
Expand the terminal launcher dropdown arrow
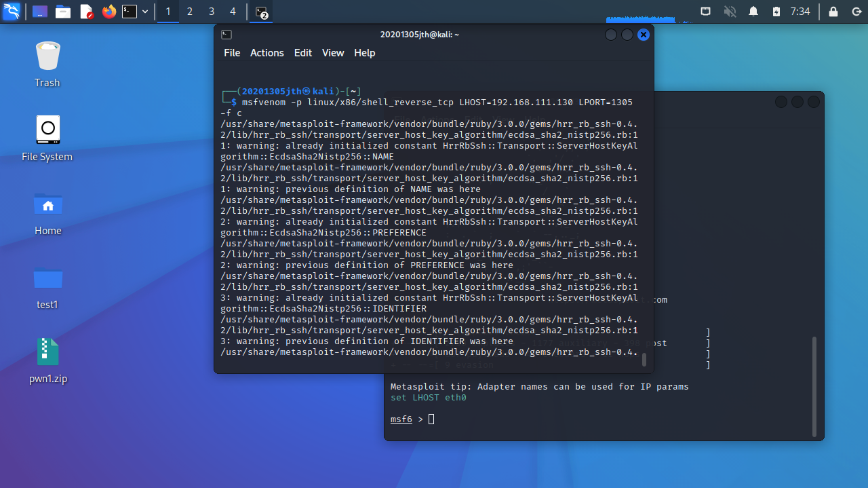pos(145,12)
